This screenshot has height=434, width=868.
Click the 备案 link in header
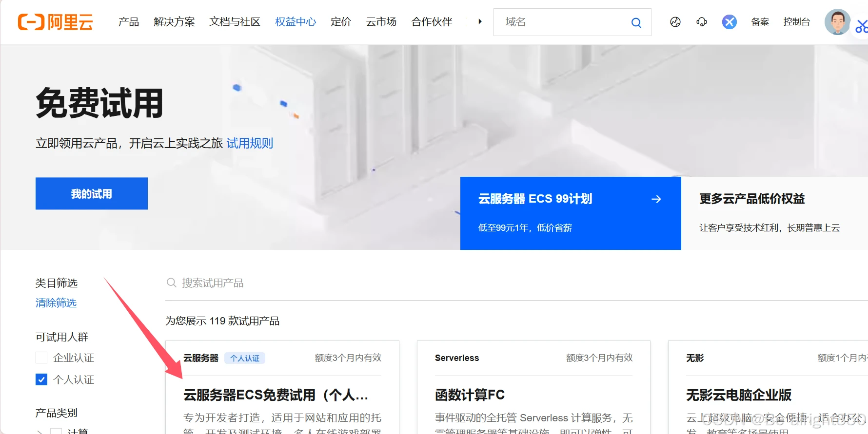[760, 22]
